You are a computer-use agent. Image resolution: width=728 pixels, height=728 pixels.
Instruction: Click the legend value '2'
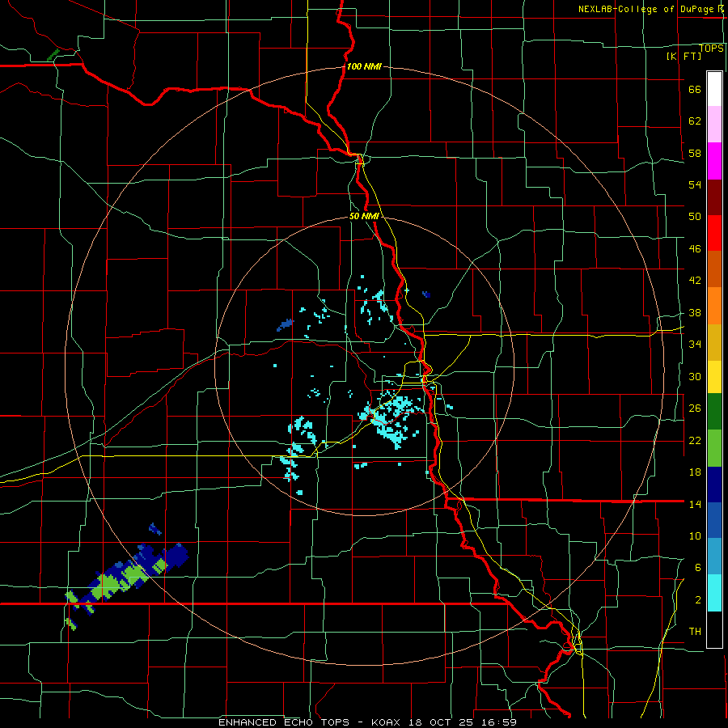point(698,599)
